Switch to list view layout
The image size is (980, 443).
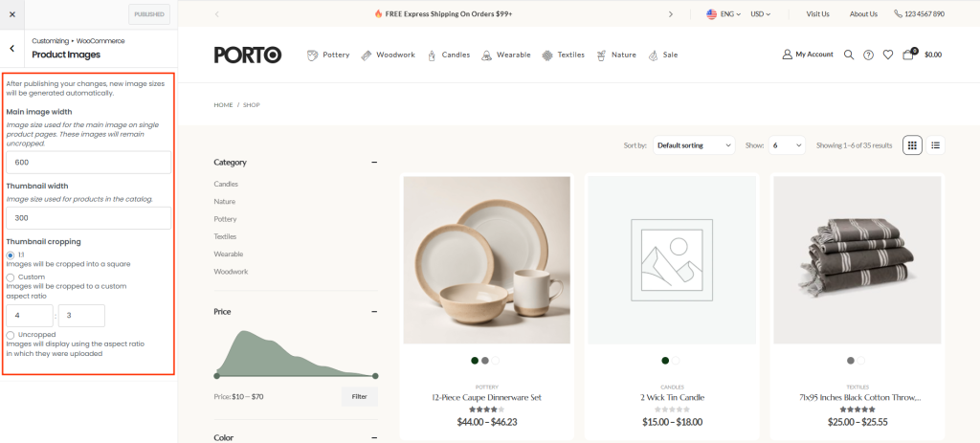[x=935, y=145]
